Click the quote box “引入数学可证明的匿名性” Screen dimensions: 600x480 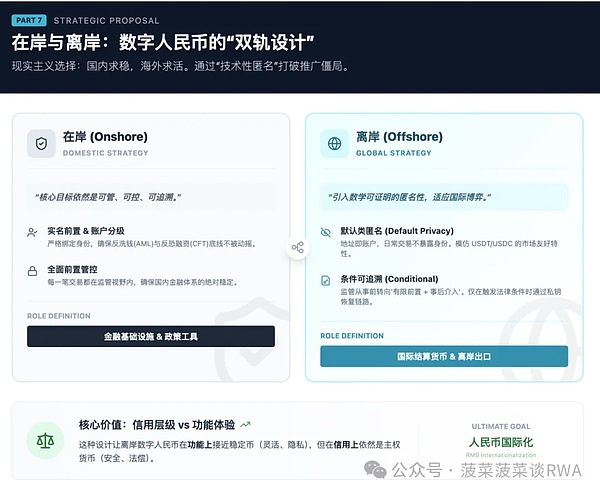coord(444,196)
